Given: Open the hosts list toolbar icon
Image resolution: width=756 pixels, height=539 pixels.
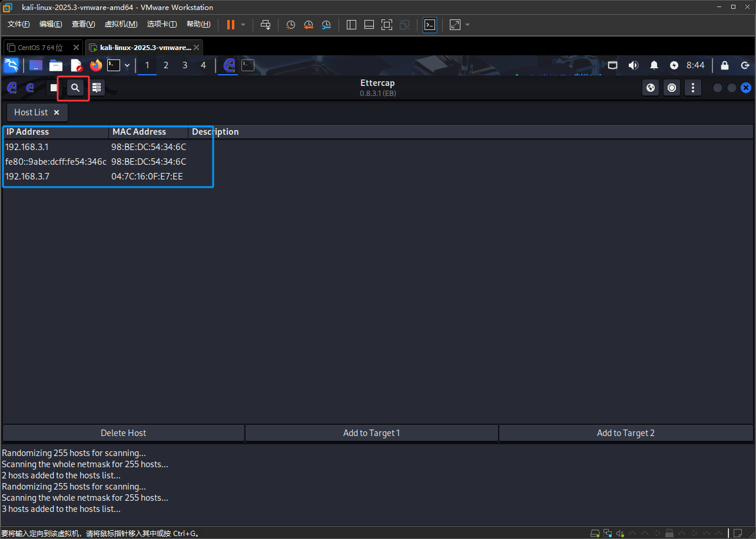Looking at the screenshot, I should tap(97, 88).
